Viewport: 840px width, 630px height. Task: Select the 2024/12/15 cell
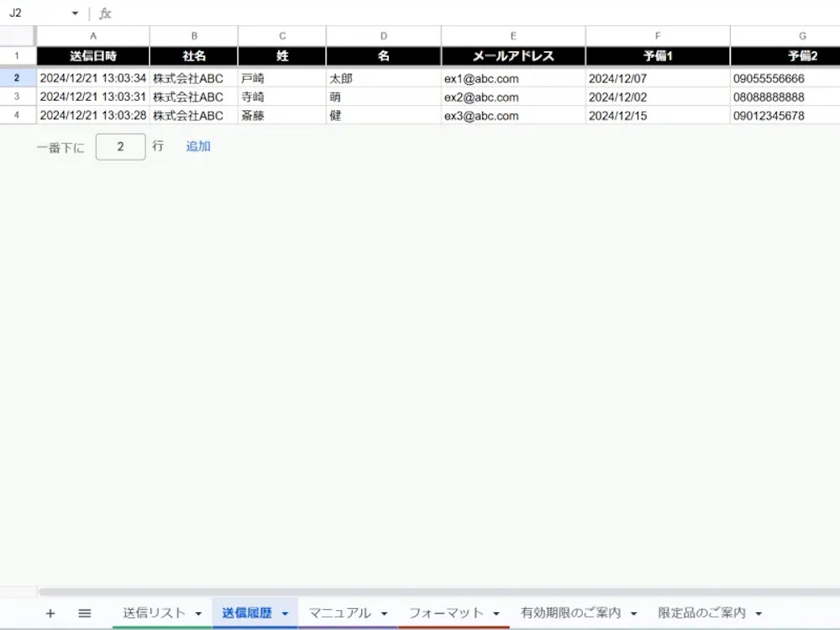click(x=658, y=115)
